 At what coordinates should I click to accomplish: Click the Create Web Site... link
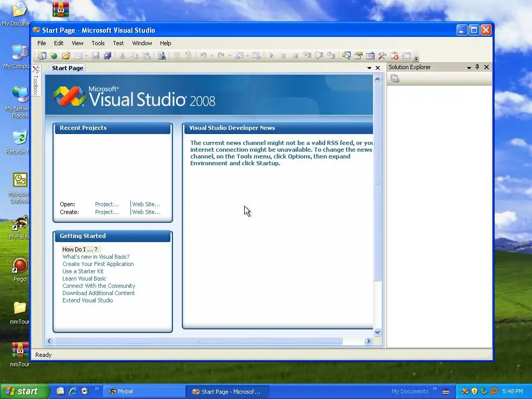pyautogui.click(x=146, y=212)
